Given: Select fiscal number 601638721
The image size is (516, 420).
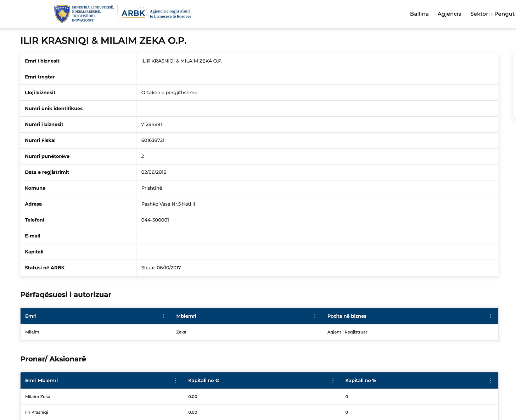Looking at the screenshot, I should point(153,140).
